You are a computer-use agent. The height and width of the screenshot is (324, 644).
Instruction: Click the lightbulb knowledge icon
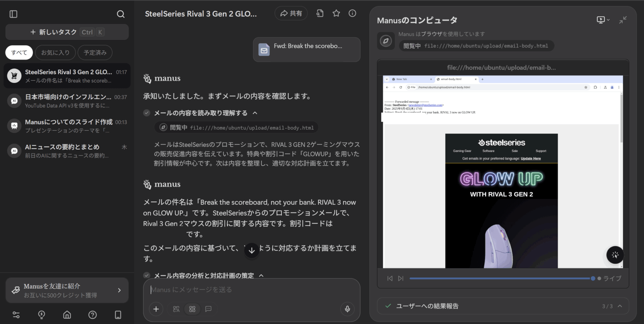click(42, 315)
